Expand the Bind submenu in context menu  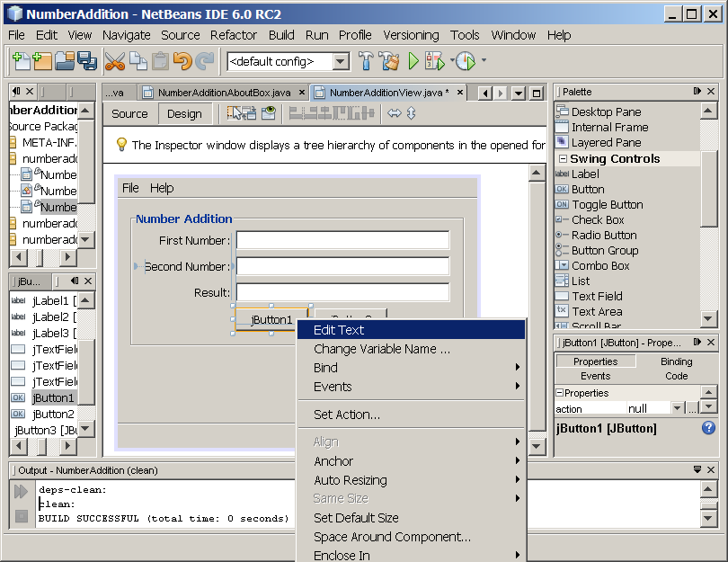point(411,368)
